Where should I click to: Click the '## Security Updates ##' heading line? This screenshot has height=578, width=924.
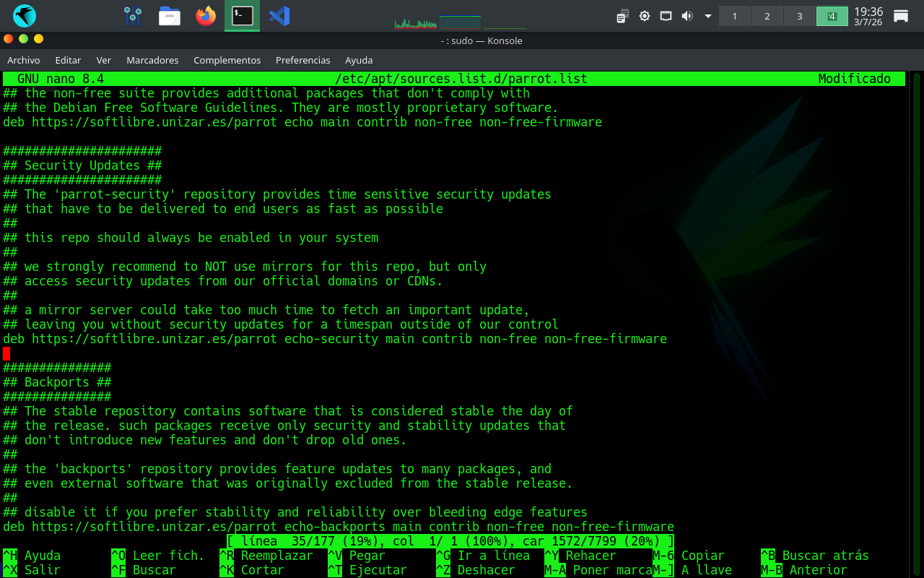pos(82,165)
